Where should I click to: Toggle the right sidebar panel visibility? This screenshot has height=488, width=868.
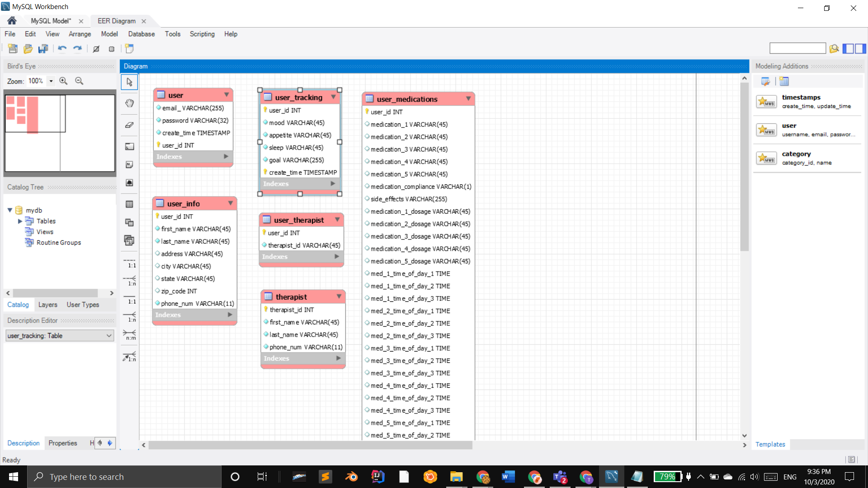click(860, 48)
